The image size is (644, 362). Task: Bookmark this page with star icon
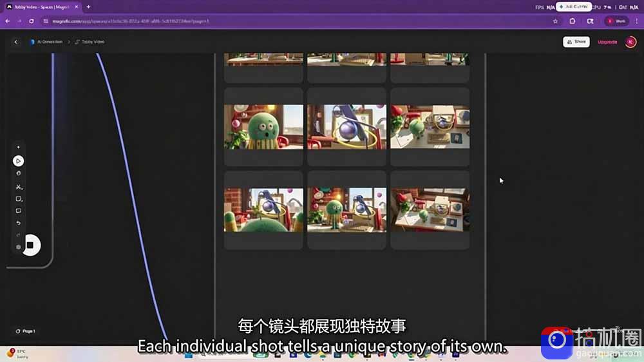point(555,21)
